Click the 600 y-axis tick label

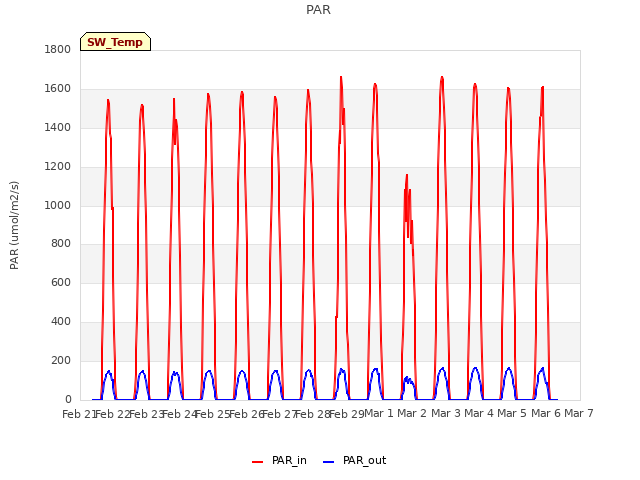[61, 282]
